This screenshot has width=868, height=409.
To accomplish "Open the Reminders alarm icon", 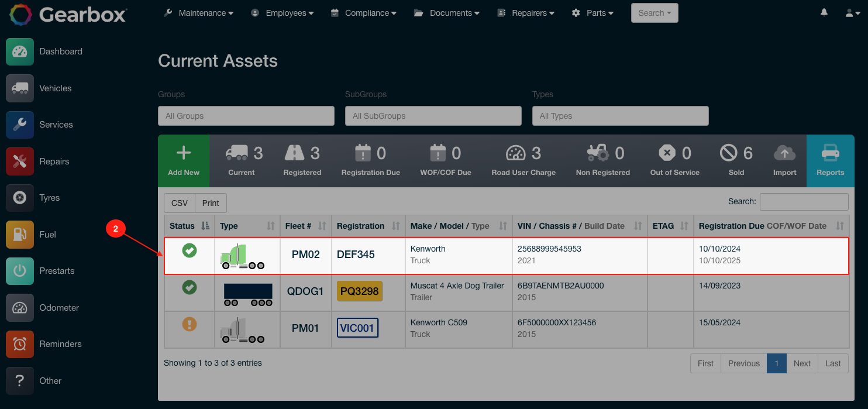I will 20,344.
